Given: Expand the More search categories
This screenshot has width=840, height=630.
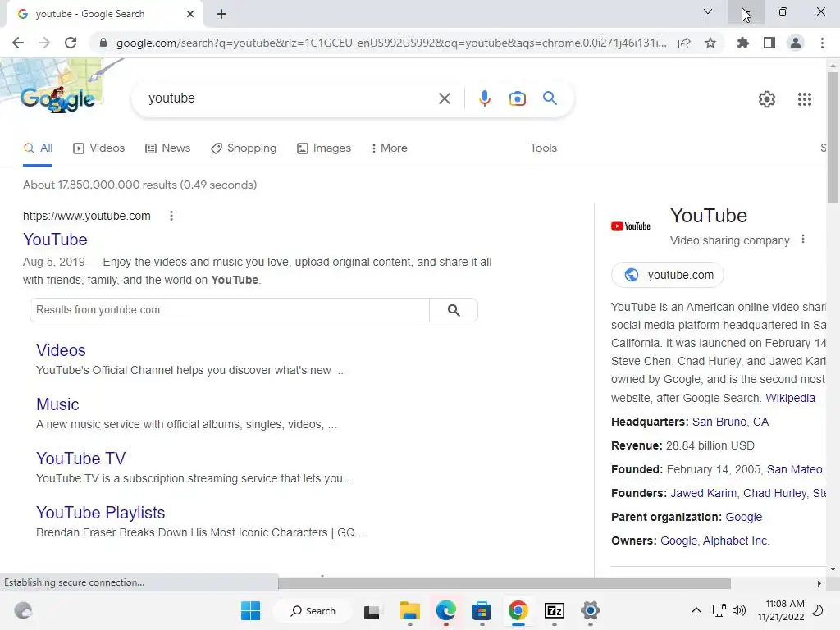Looking at the screenshot, I should pyautogui.click(x=390, y=148).
